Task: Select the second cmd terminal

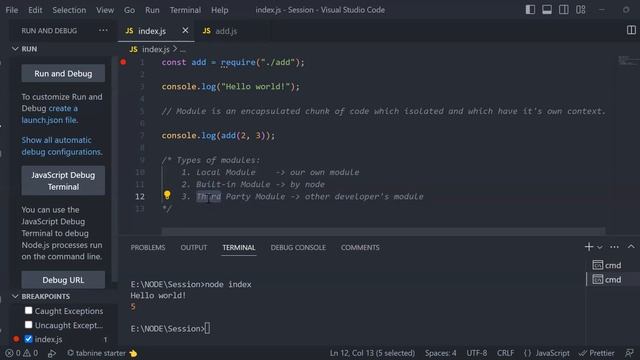Action: coord(607,280)
